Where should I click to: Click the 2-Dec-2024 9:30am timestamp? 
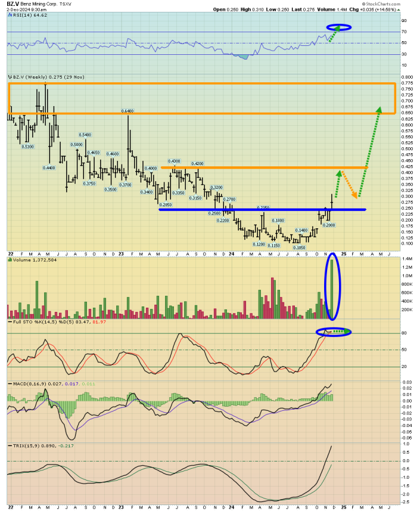[26, 10]
